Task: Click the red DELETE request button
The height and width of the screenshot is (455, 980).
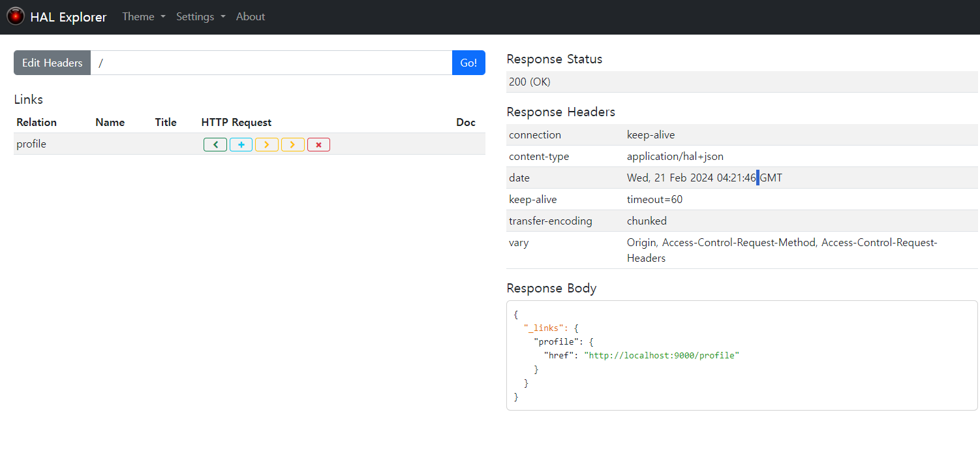Action: coord(318,145)
